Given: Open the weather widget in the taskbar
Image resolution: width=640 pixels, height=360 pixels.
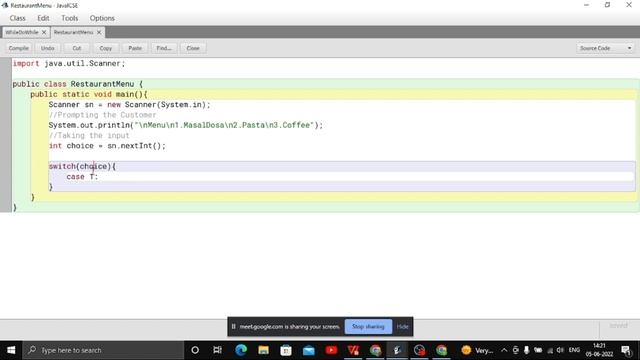Looking at the screenshot, I should [x=477, y=350].
